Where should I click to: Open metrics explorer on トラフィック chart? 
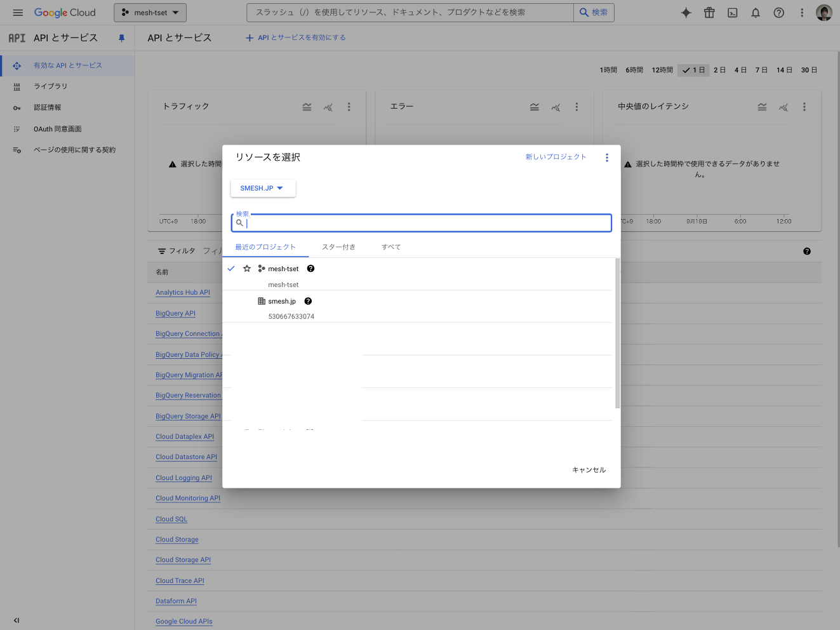[328, 107]
